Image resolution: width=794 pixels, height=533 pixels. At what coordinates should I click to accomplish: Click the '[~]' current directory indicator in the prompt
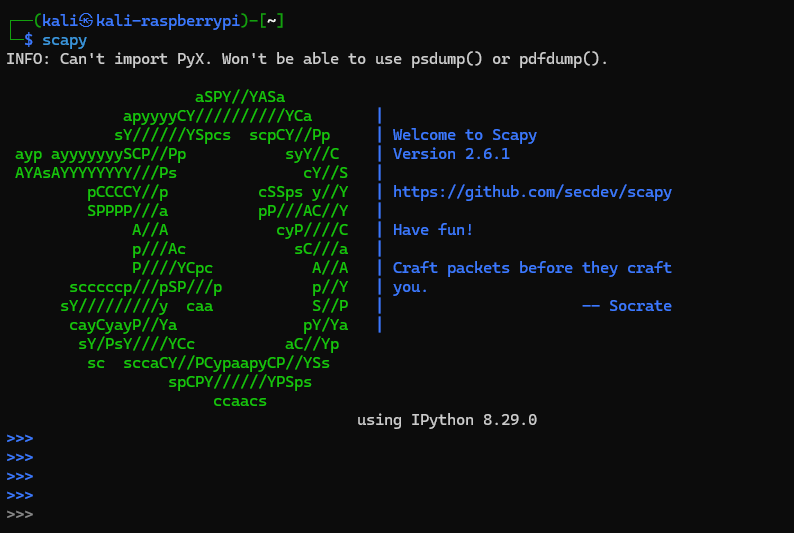pos(271,21)
